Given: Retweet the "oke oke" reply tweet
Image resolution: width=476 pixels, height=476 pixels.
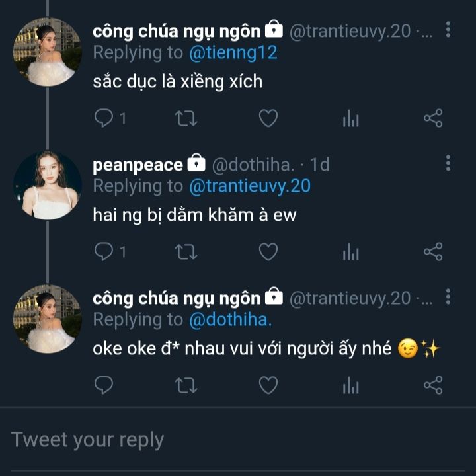Looking at the screenshot, I should [185, 385].
